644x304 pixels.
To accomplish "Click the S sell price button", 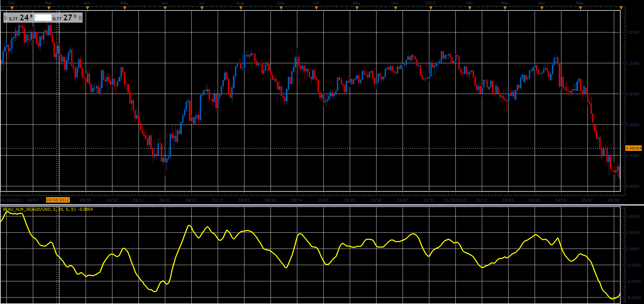I will [18, 18].
